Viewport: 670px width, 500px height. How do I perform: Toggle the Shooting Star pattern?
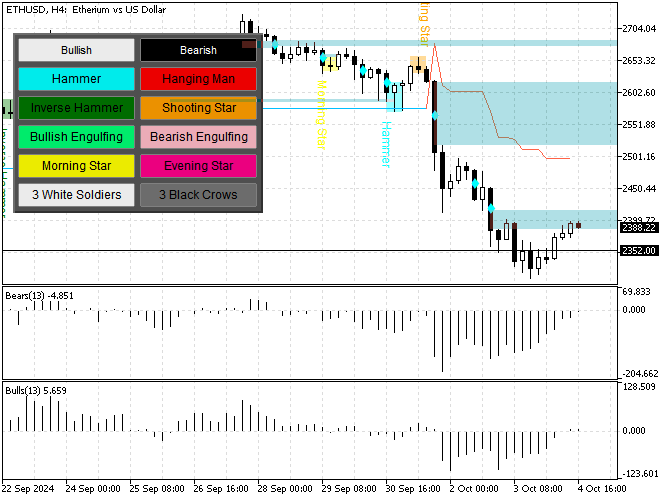pos(198,108)
